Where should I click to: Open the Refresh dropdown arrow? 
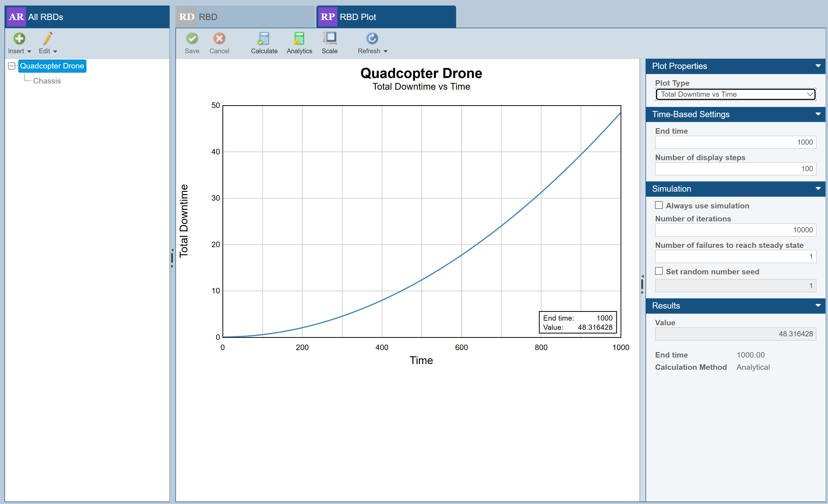[x=386, y=51]
